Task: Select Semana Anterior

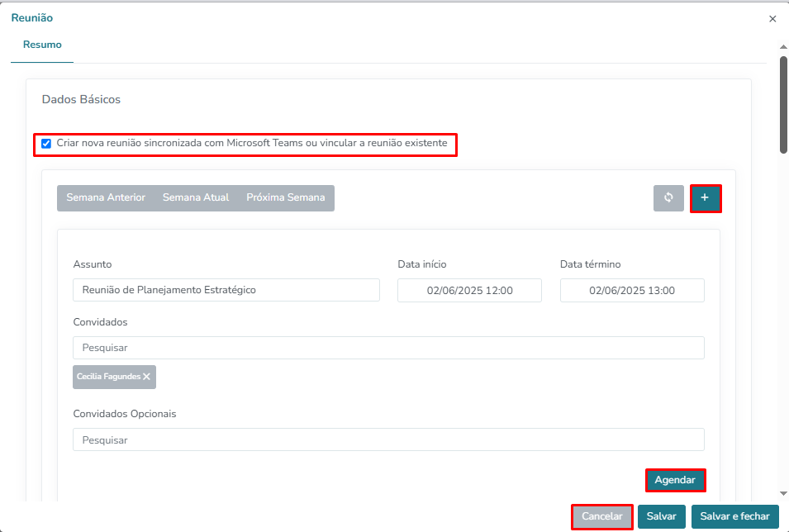Action: [106, 197]
